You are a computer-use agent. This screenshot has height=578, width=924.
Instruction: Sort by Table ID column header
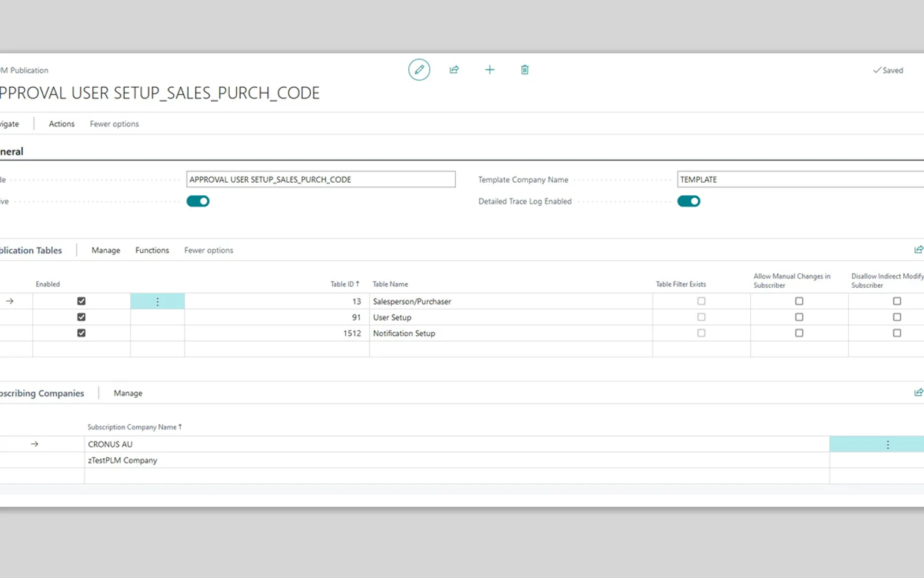click(345, 284)
